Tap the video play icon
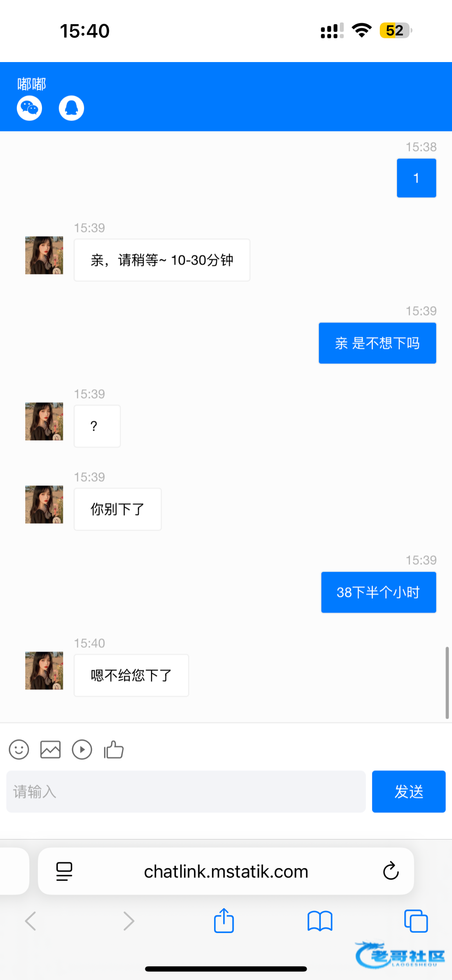 click(82, 750)
